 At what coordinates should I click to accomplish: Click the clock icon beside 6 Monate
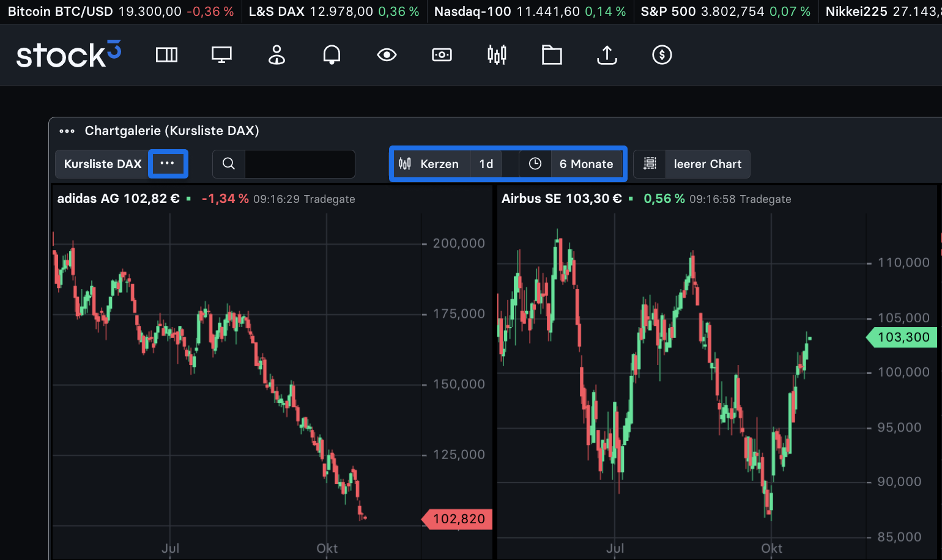[x=535, y=164]
